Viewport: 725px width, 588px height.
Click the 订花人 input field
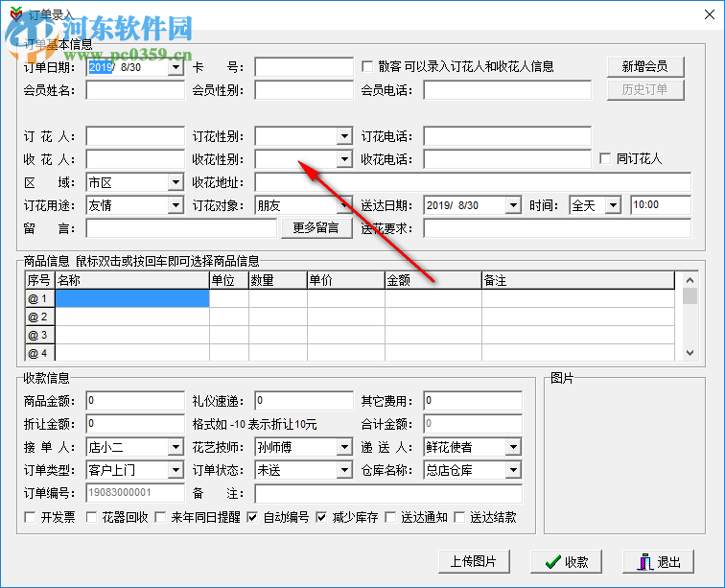pyautogui.click(x=135, y=136)
